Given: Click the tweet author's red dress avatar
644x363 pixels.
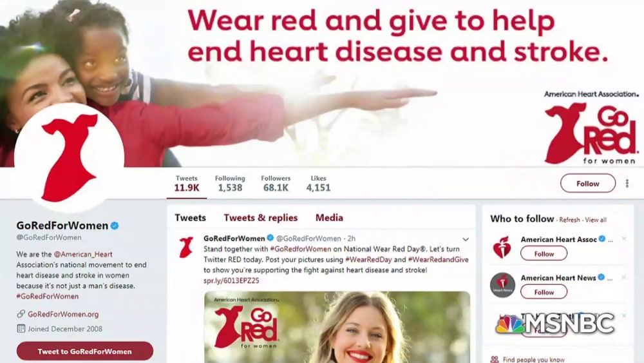Looking at the screenshot, I should pos(186,247).
